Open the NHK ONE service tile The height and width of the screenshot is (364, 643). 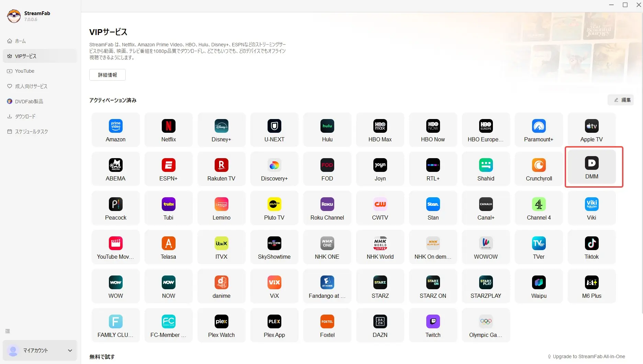point(327,247)
